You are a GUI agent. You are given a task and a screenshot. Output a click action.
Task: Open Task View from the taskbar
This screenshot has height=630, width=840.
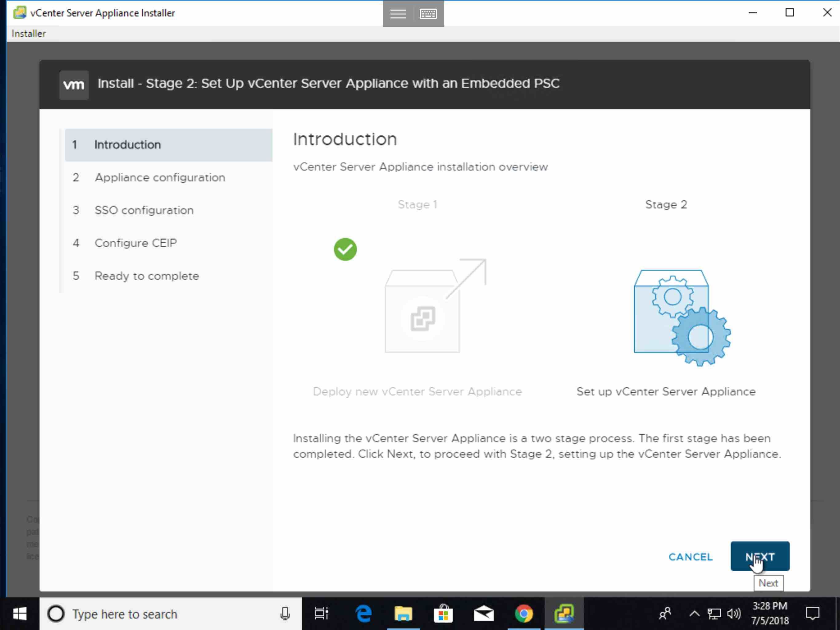point(321,614)
